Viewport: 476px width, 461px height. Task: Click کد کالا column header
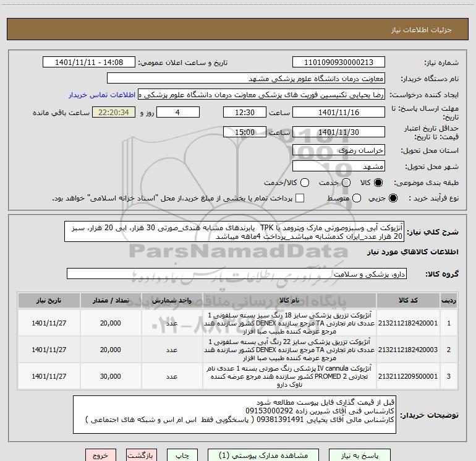[408, 301]
